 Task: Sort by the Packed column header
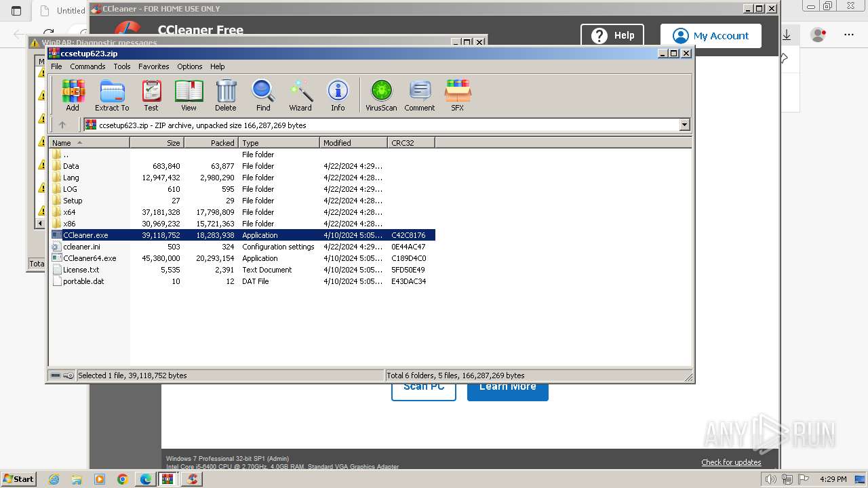click(211, 143)
